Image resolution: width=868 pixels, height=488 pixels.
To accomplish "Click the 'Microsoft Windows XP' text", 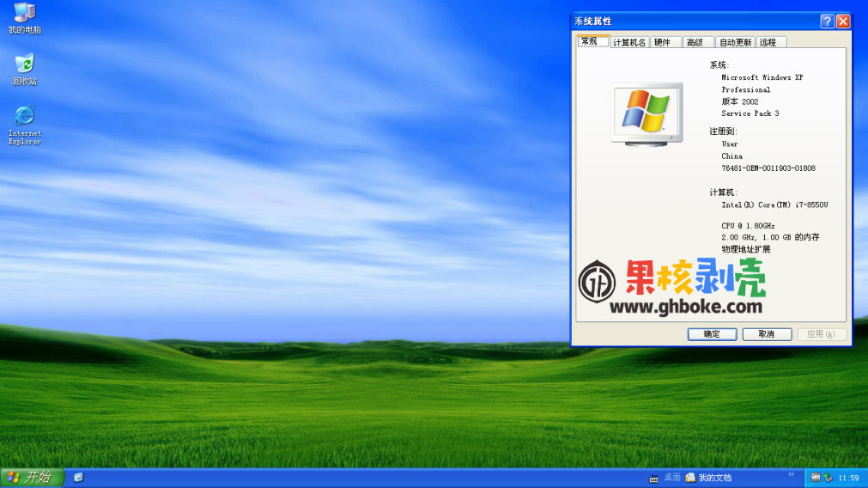I will tap(762, 77).
